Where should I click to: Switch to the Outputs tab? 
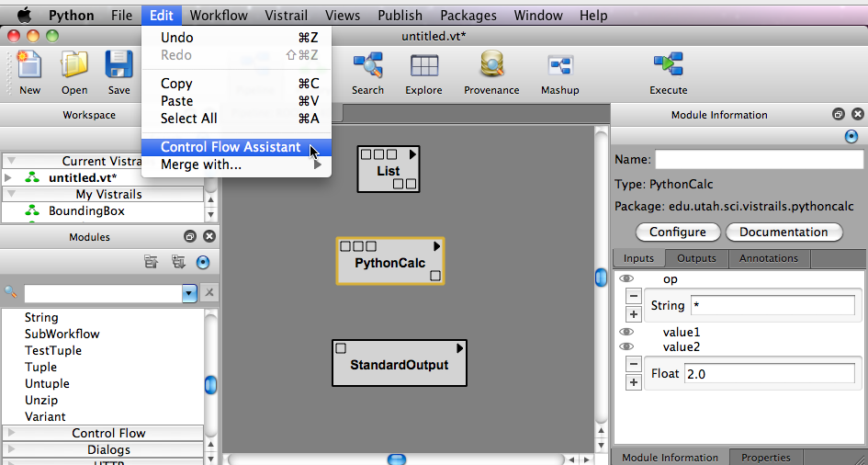(x=696, y=258)
